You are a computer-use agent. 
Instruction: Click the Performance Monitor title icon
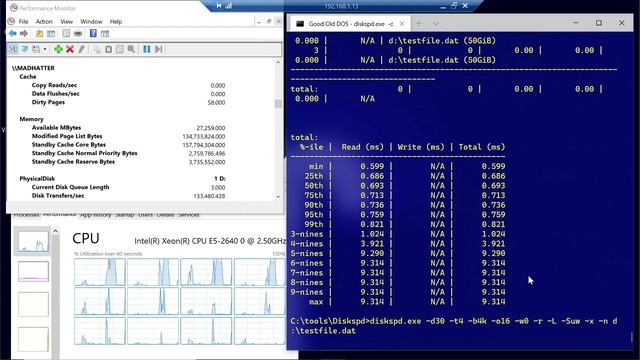13,8
